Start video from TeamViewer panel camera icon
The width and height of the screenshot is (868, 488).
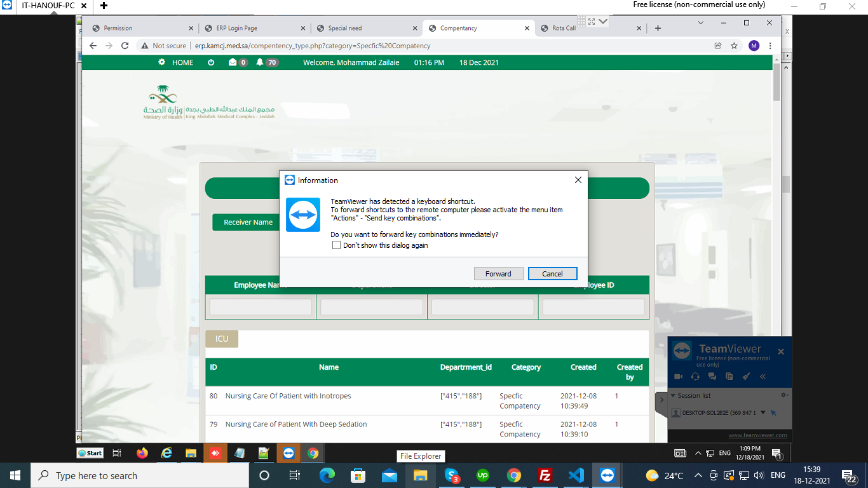point(679,377)
